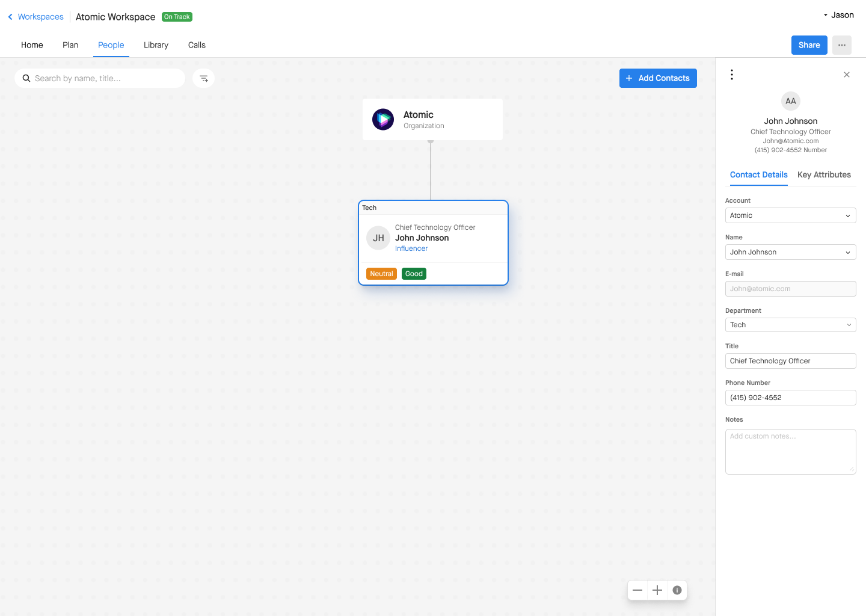Select the People tab
This screenshot has height=616, width=866.
[x=111, y=45]
